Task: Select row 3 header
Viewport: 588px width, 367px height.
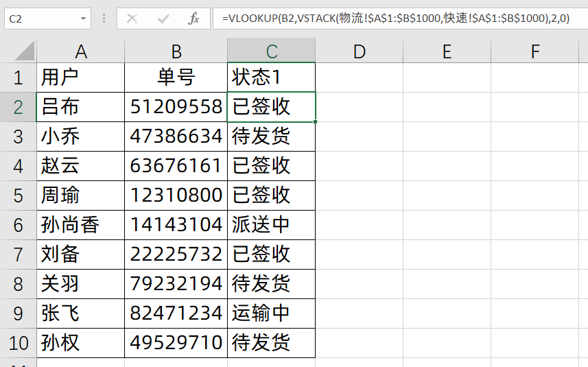Action: click(18, 137)
